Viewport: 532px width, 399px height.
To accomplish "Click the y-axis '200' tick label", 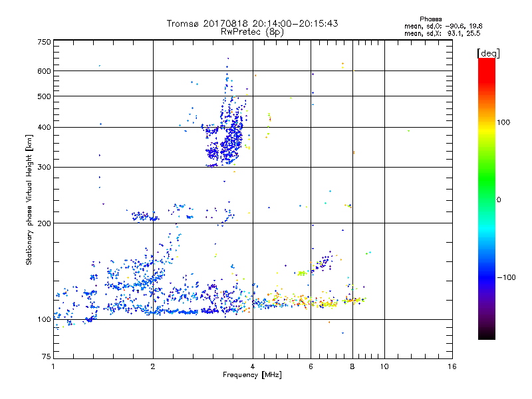I will pyautogui.click(x=44, y=223).
